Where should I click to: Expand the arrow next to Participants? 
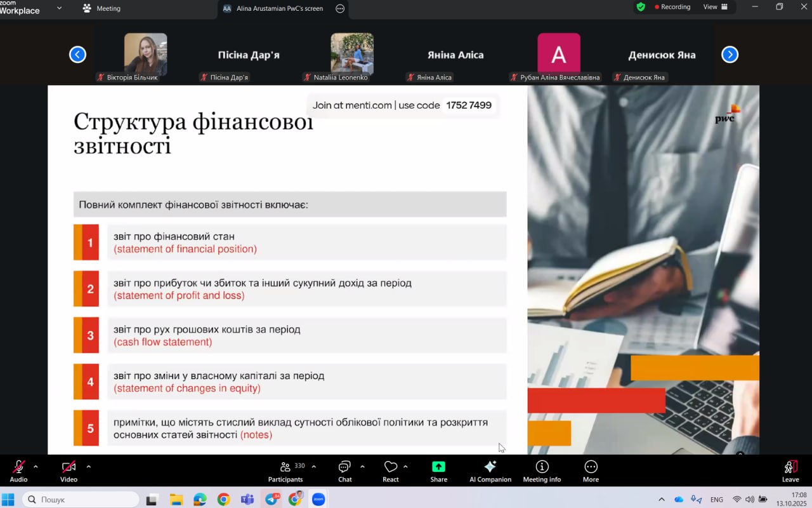tap(313, 467)
